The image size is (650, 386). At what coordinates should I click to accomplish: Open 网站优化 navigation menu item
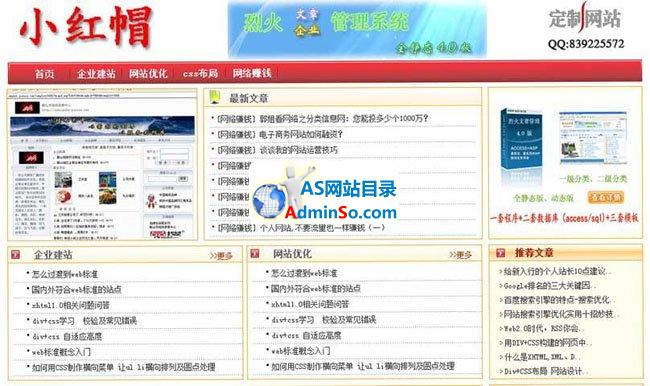148,74
